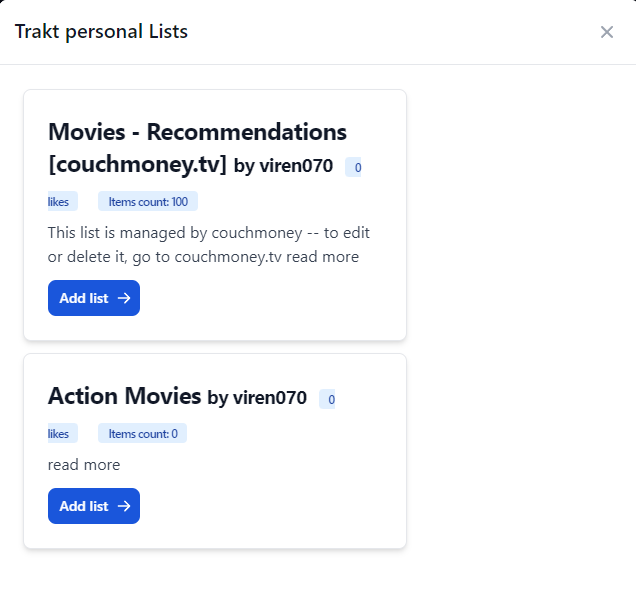Click read more in the couchmoney list description

point(322,257)
